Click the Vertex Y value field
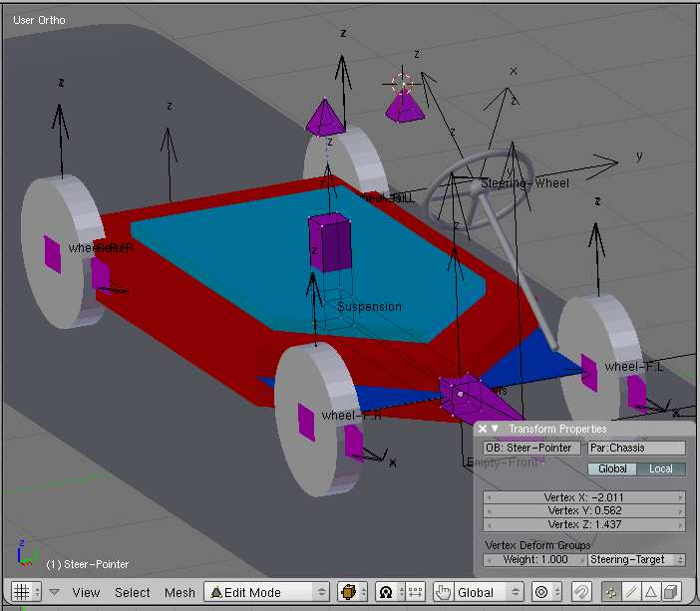 pyautogui.click(x=584, y=510)
